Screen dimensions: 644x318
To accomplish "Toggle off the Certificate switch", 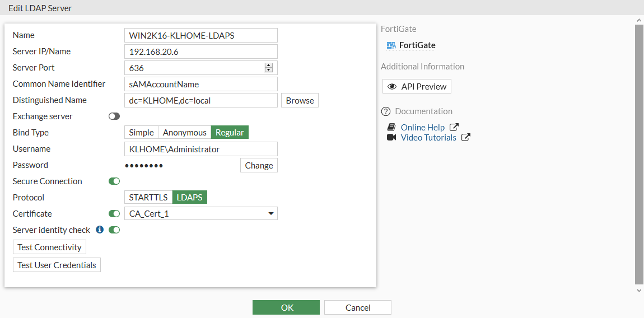I will tap(114, 214).
